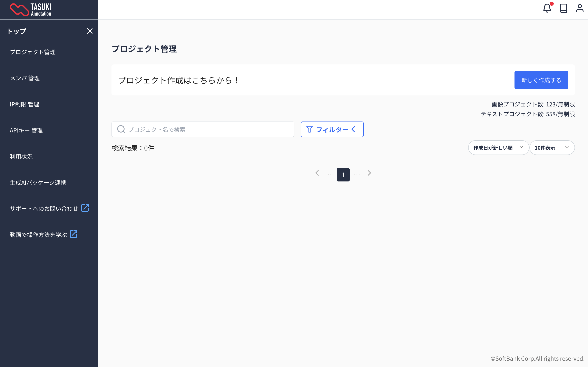Open external link for 動画で操作方法を学ぶ
This screenshot has height=367, width=588.
click(74, 234)
